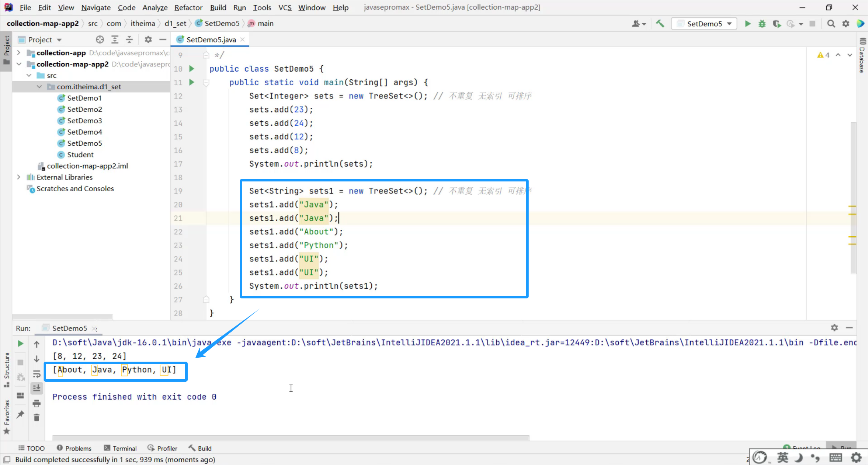The width and height of the screenshot is (868, 465).
Task: Click the main method breadcrumb
Action: point(265,23)
